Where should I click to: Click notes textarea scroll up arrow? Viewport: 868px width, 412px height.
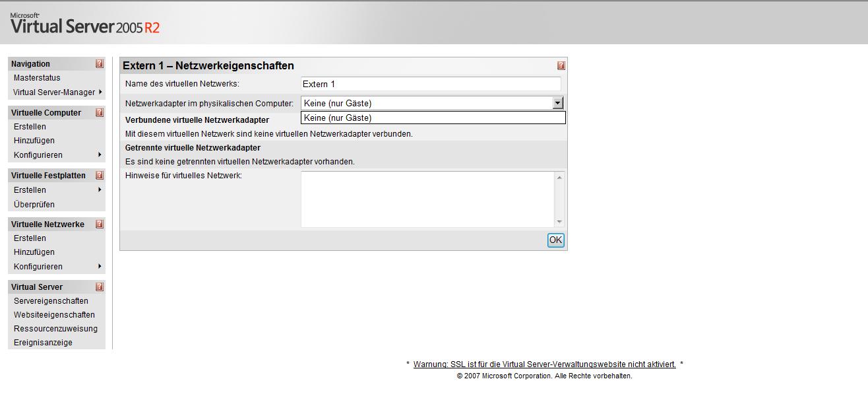(x=560, y=177)
